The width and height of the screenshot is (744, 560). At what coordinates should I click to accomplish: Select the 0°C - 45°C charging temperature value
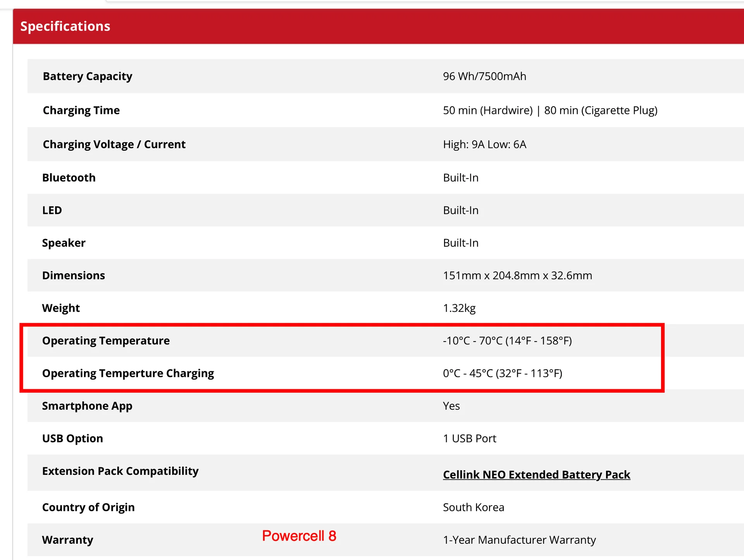(503, 373)
